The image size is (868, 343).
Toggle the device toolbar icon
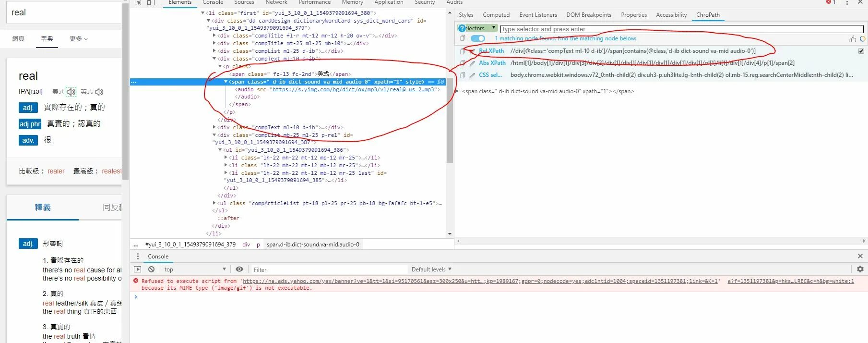pos(151,2)
